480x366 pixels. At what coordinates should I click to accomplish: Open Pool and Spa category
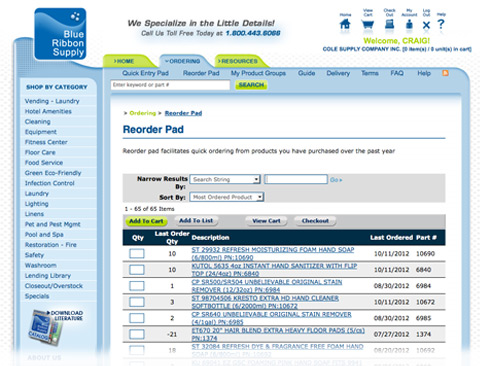44,234
